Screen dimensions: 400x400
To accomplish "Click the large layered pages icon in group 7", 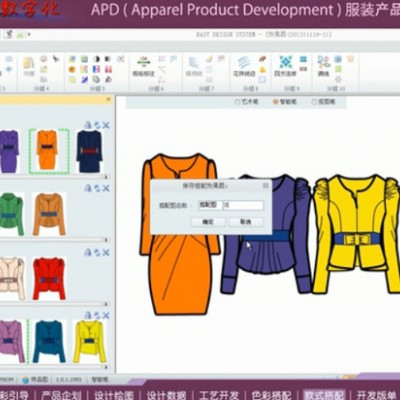I will click(x=194, y=62).
